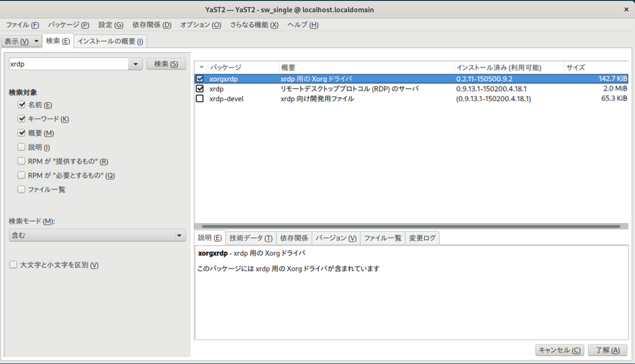The image size is (635, 364).
Task: Click リモートデスクトッププロトコル (RDP) のサーバ summary
Action: (350, 89)
